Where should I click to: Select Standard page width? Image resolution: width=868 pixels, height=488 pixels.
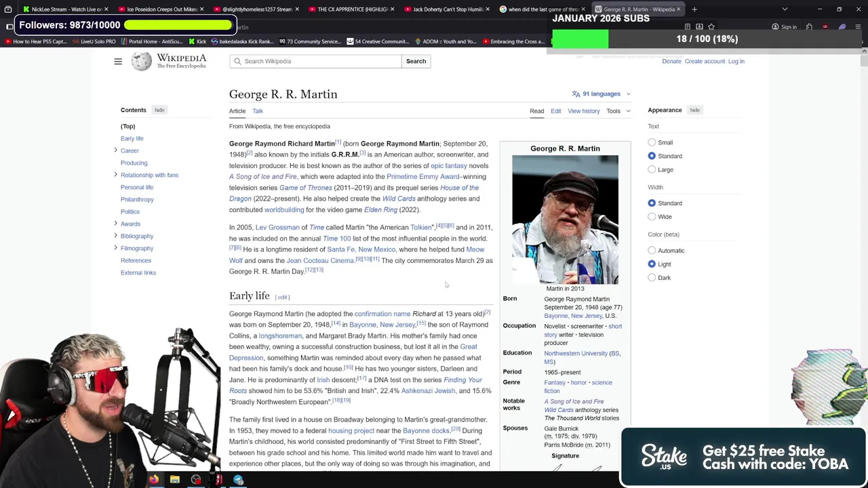652,203
